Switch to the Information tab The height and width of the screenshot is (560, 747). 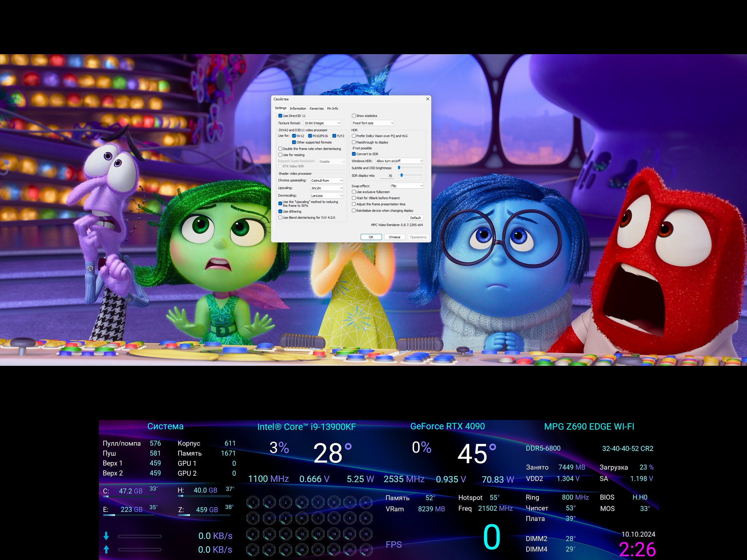tap(298, 108)
